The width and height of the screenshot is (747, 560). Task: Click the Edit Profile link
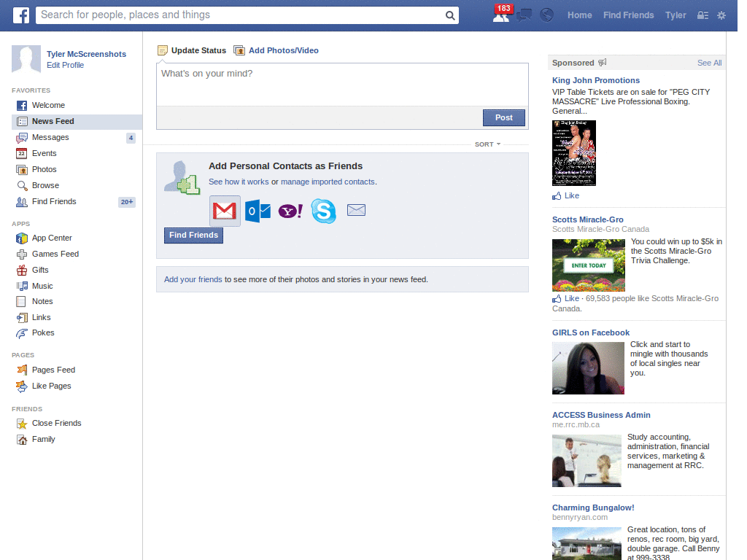pyautogui.click(x=65, y=65)
